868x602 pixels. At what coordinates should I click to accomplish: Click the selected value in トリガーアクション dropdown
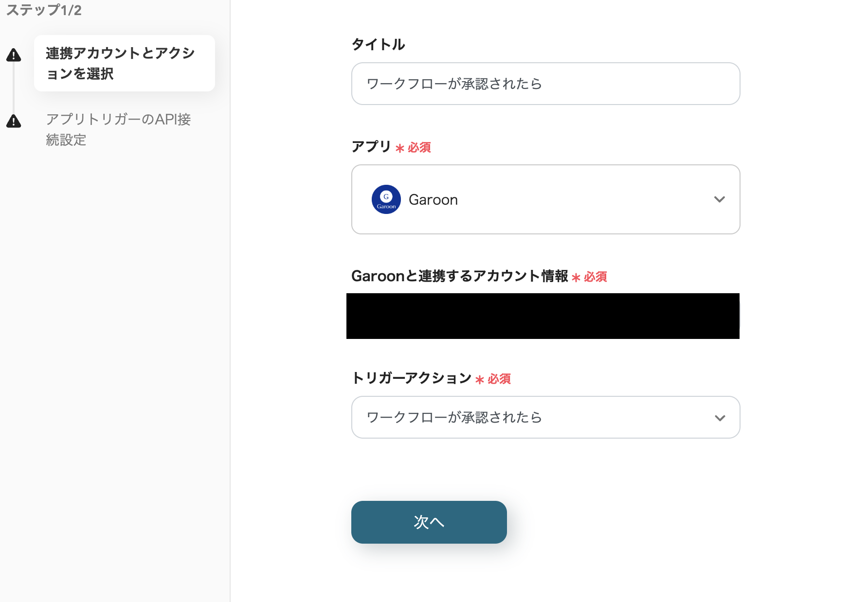[x=453, y=418]
